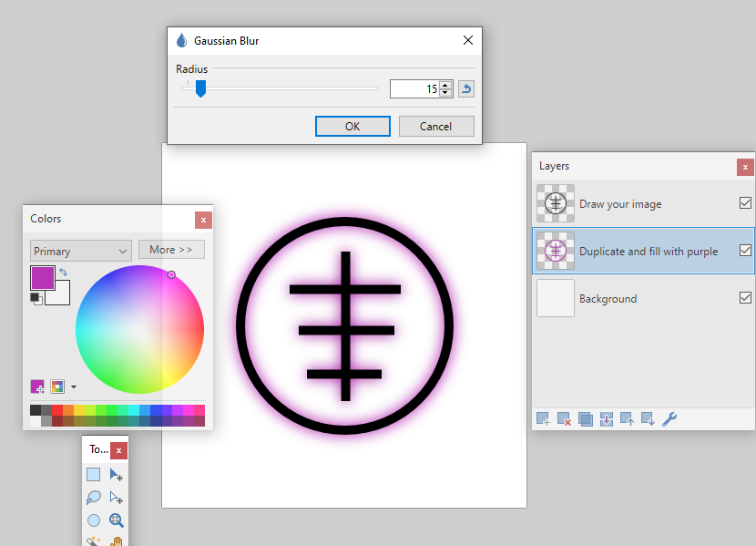Select the Rectangle Select tool
Viewport: 756px width, 546px height.
pos(94,474)
